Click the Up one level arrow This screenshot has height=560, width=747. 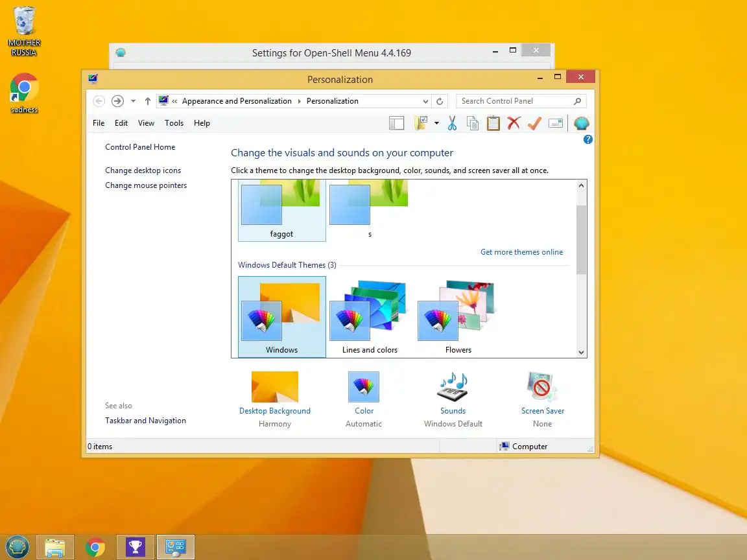pos(148,101)
